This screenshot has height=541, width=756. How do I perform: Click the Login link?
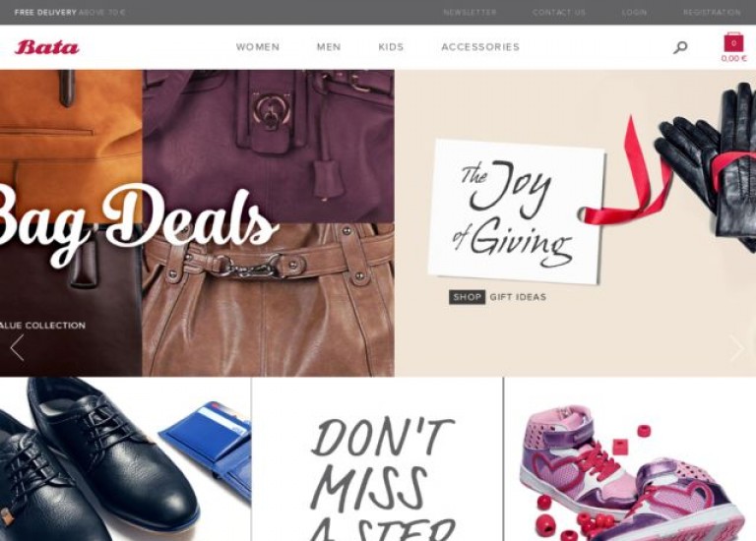click(x=634, y=13)
